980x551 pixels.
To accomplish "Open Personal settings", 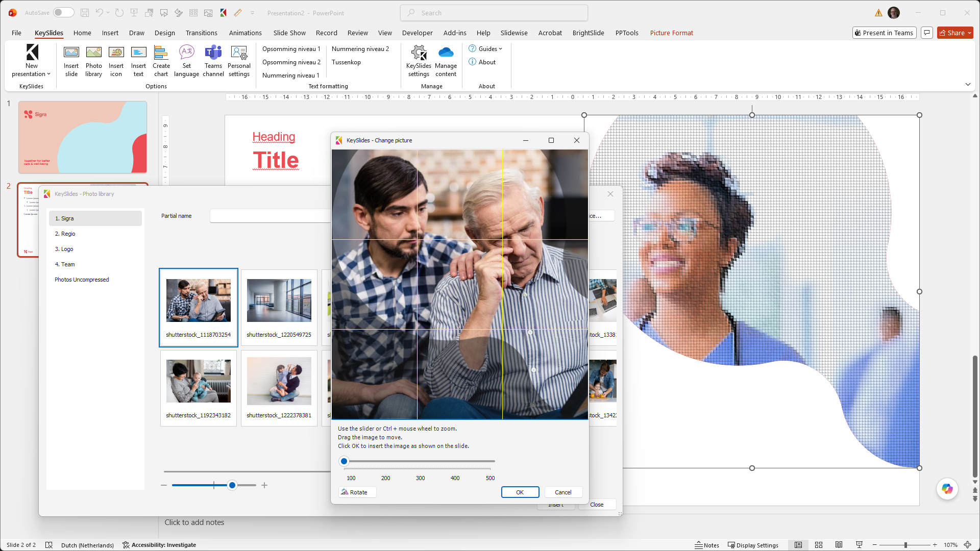I will 239,61.
